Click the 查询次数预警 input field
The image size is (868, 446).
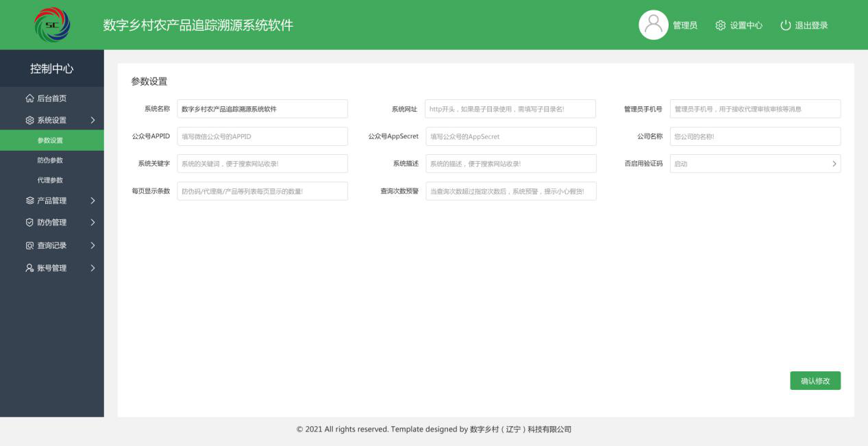511,191
